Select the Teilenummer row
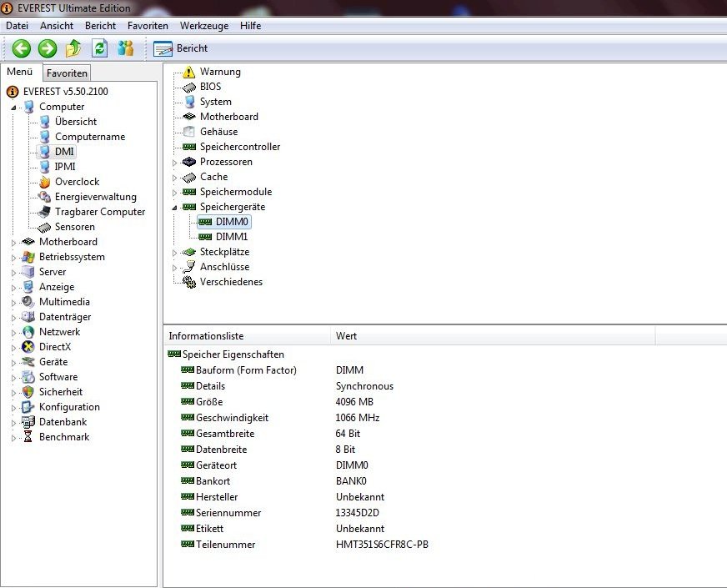Image resolution: width=727 pixels, height=588 pixels. (x=225, y=545)
